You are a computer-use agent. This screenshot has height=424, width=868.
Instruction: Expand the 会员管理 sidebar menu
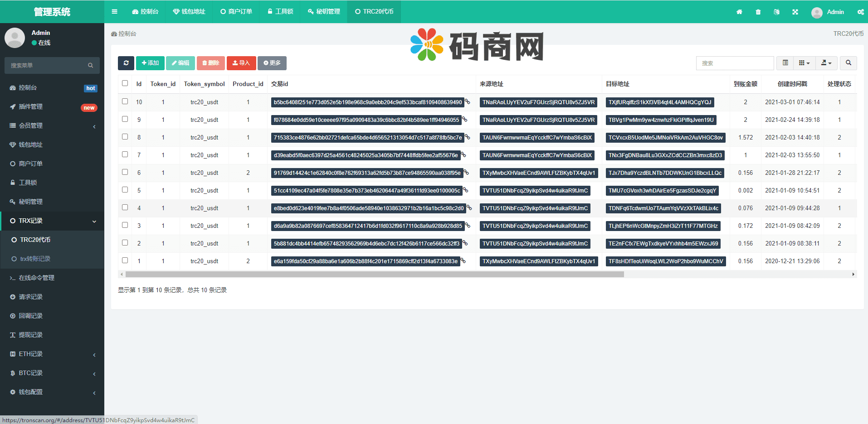click(52, 125)
